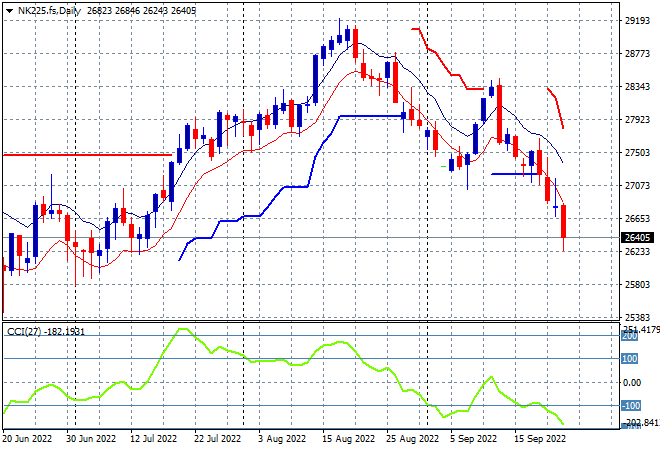Select the 25 Aug 2022 date label
Screen dimensions: 660x450
(412, 439)
